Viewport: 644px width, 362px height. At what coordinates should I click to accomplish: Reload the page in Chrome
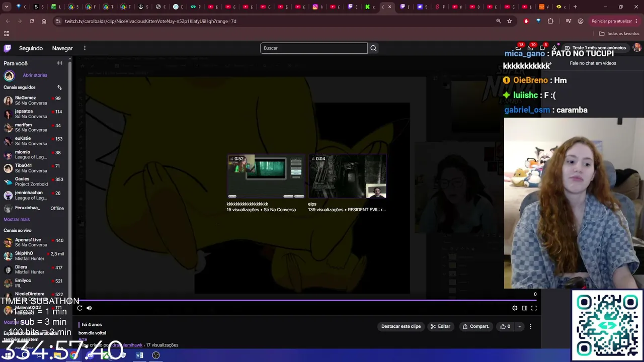click(32, 21)
